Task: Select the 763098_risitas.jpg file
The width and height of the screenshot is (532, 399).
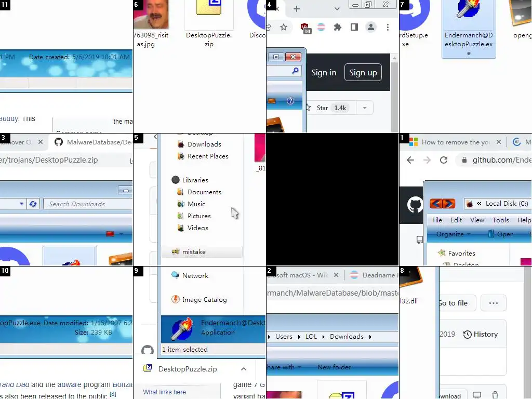Action: [x=151, y=24]
